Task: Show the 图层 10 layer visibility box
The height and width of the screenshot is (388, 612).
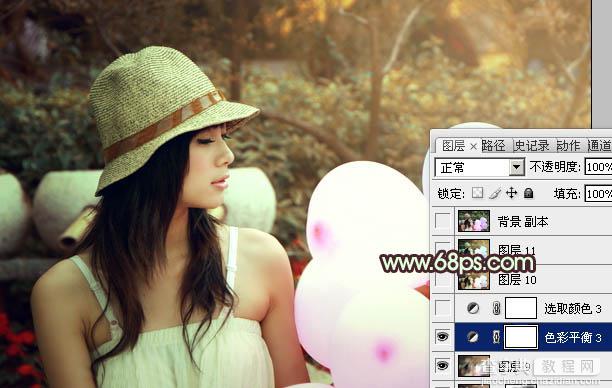Action: 443,279
